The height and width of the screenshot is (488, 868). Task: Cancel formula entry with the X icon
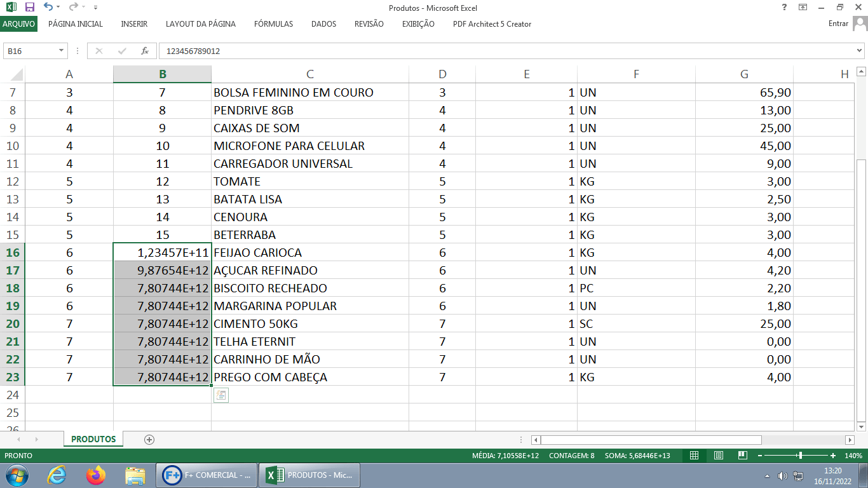[98, 51]
